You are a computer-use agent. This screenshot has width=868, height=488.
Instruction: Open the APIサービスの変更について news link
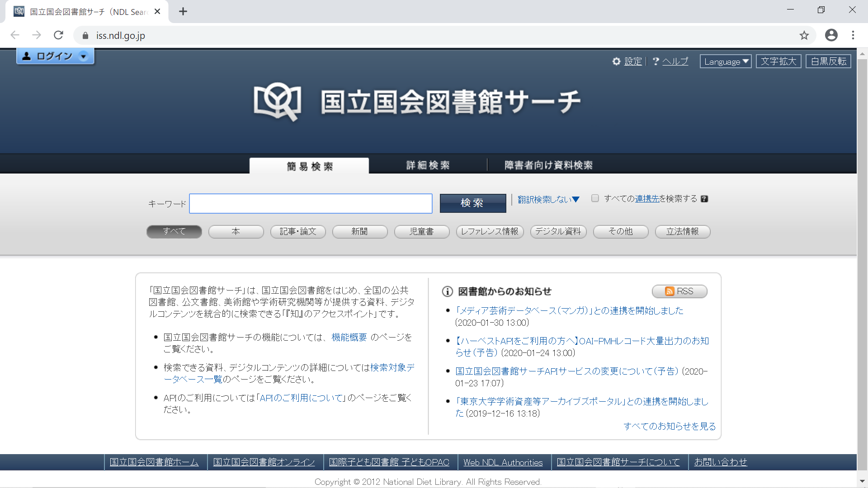tap(567, 371)
